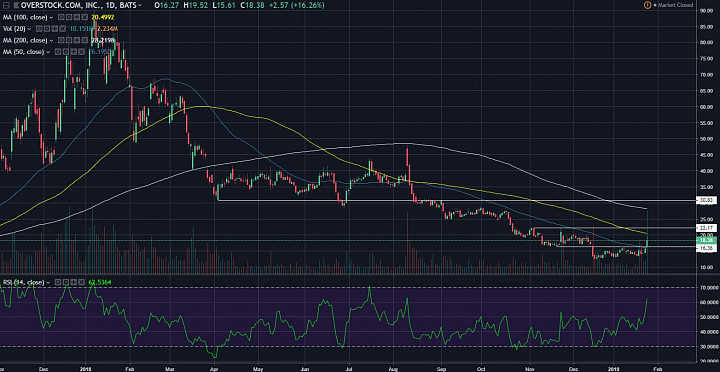Click the O16.27 open price value
The width and height of the screenshot is (720, 372).
[167, 5]
